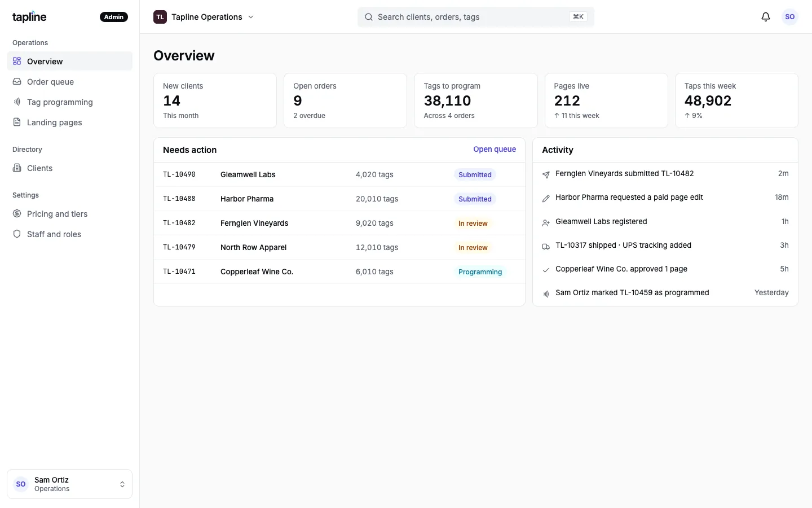
Task: Click the search magnifier icon
Action: 369,17
